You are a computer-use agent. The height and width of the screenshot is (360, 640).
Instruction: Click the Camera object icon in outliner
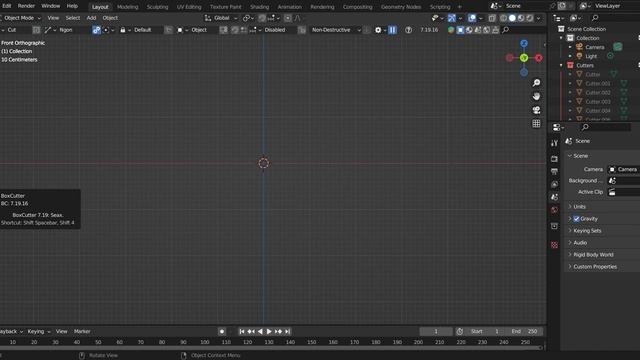[x=579, y=47]
